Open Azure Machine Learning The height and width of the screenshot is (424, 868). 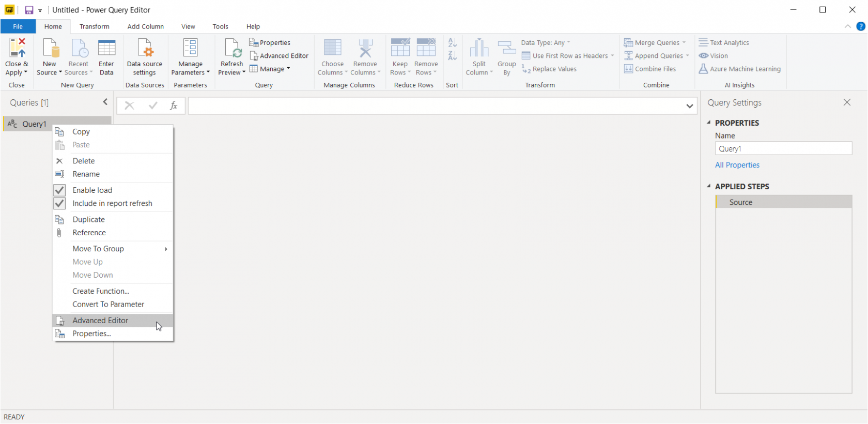click(740, 69)
